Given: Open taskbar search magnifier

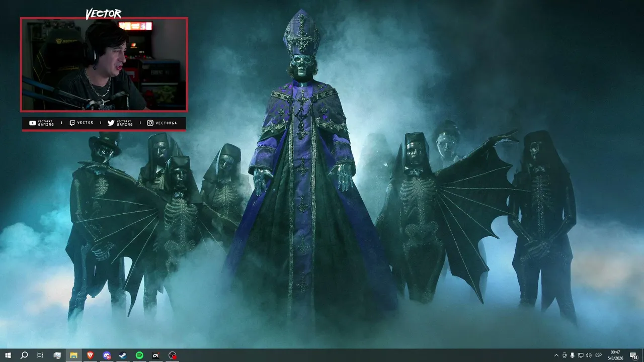Looking at the screenshot, I should tap(24, 355).
